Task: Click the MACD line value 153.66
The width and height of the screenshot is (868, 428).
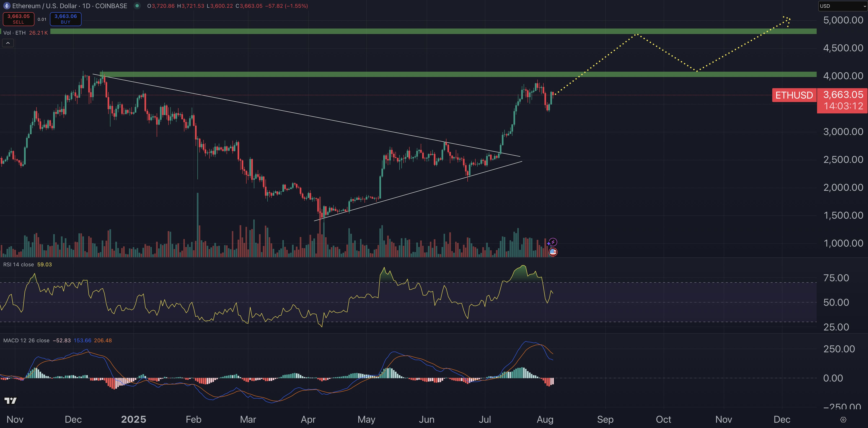Action: (83, 340)
